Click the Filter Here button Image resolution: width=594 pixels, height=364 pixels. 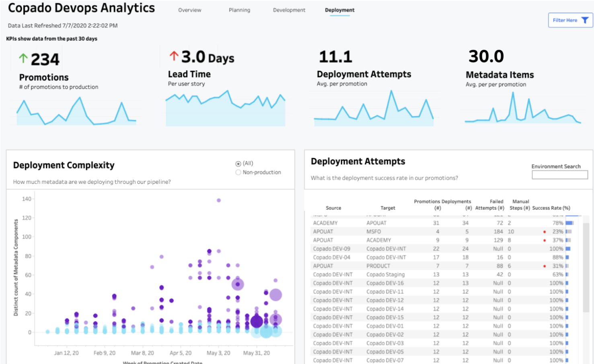570,20
